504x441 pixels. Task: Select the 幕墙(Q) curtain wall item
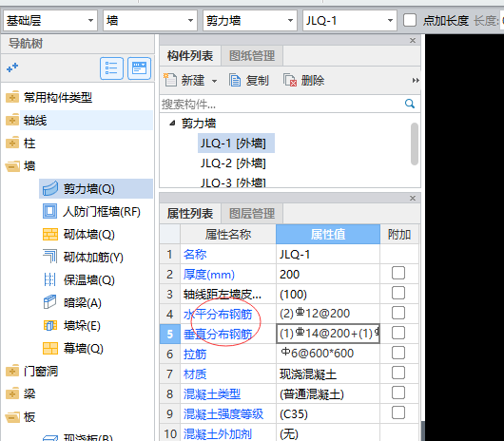(x=73, y=349)
